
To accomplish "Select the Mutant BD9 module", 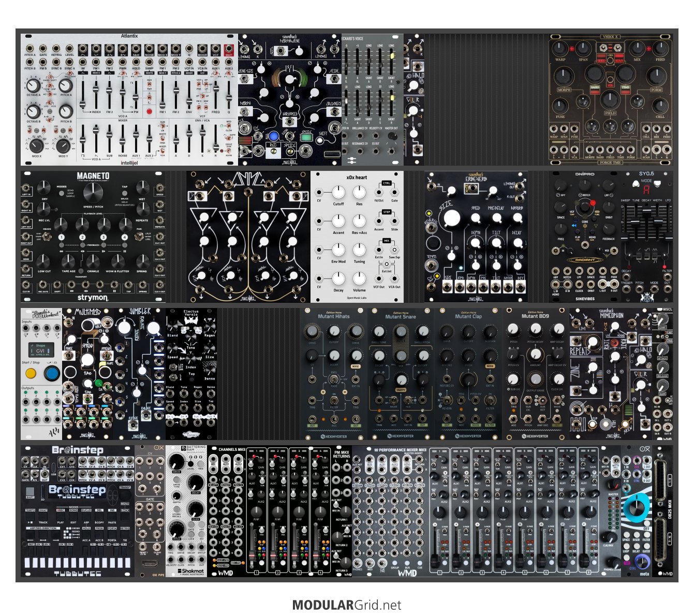I will click(536, 374).
